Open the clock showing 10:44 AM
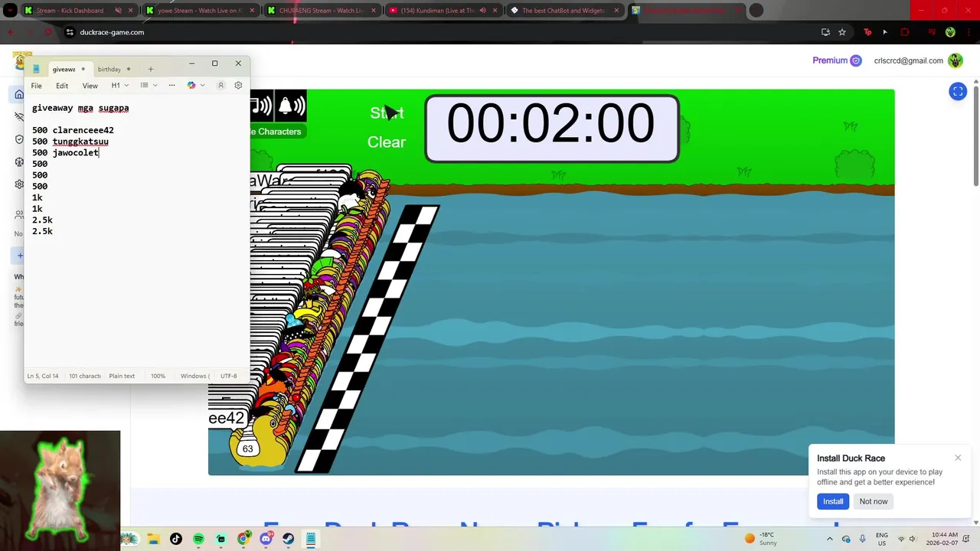 [x=942, y=539]
